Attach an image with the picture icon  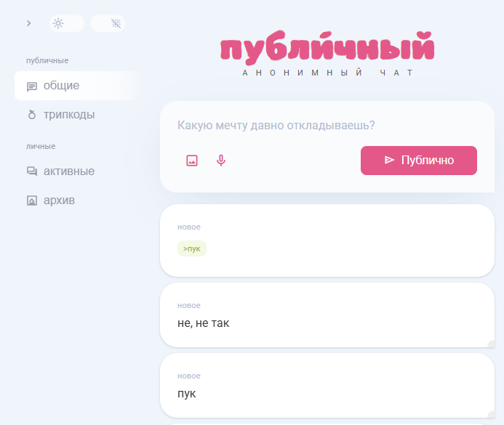(x=192, y=160)
